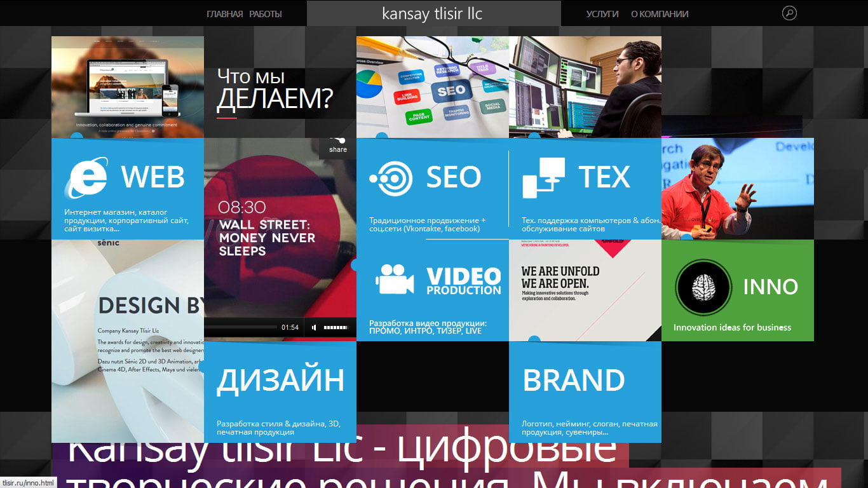The image size is (868, 488).
Task: Open the SEO keyword research photo thumbnail
Action: point(433,87)
